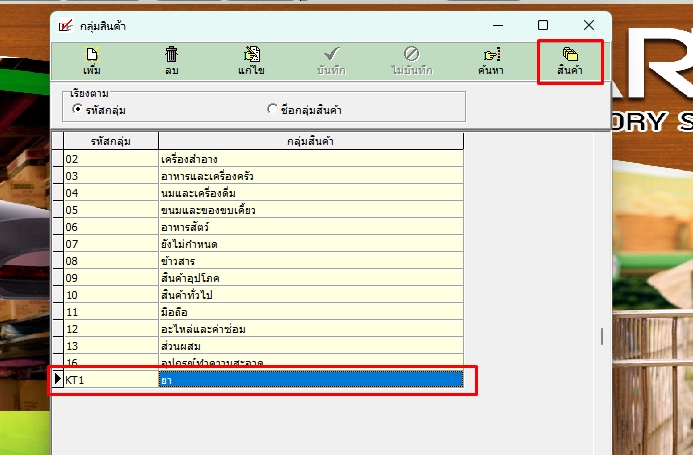Select the row named ยังไม่กำหนด
The image size is (693, 455).
[258, 244]
